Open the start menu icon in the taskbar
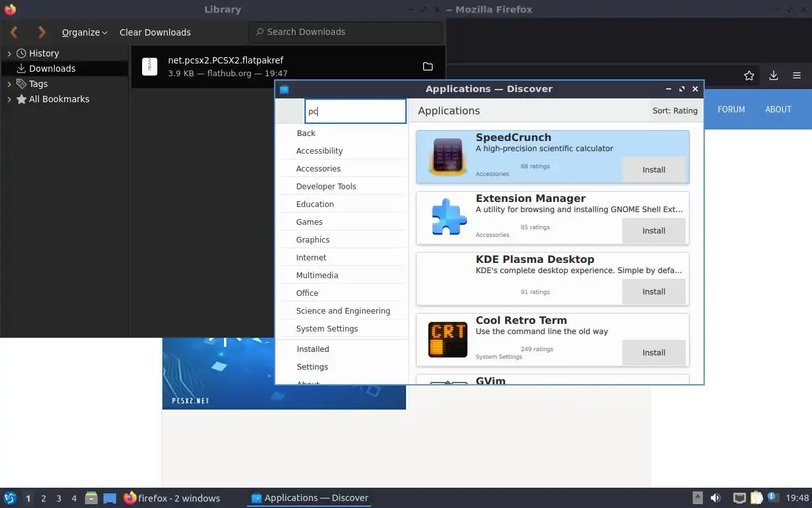 coord(10,498)
